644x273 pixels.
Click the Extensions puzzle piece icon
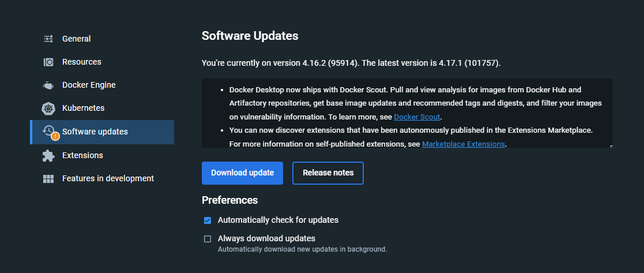tap(48, 156)
